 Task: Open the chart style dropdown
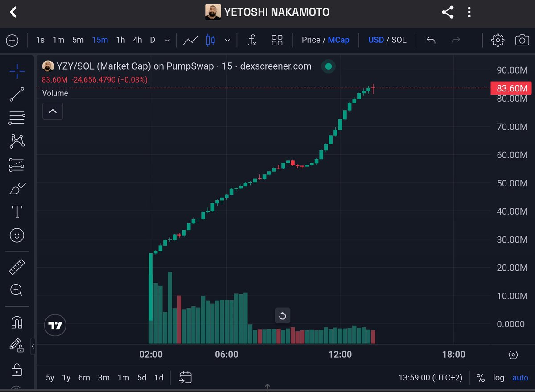pyautogui.click(x=227, y=40)
